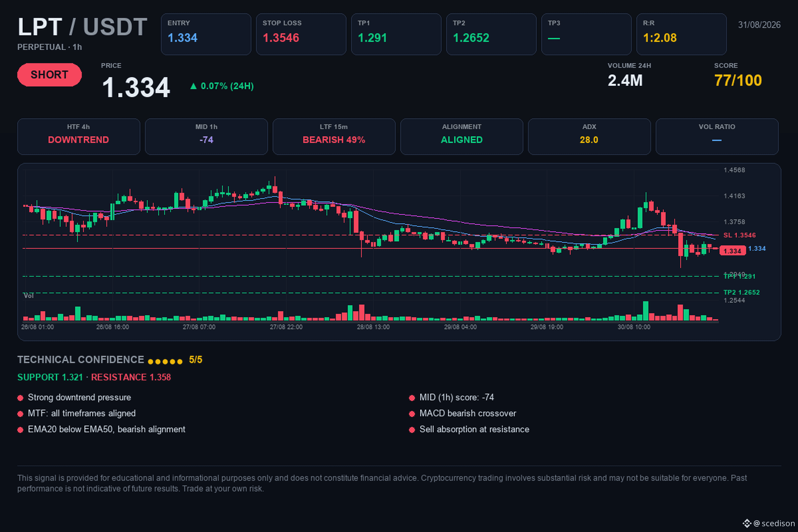Select the ADX 28.0 tile

589,137
